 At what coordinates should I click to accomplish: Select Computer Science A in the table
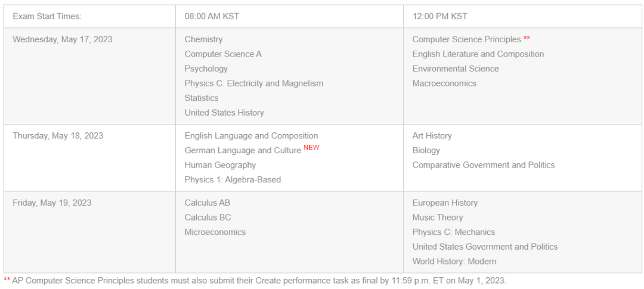point(223,54)
